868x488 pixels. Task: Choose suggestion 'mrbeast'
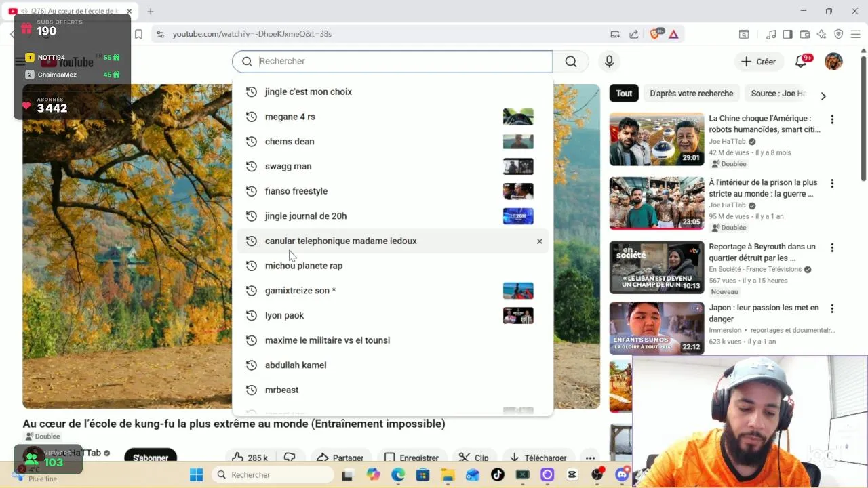point(393,390)
